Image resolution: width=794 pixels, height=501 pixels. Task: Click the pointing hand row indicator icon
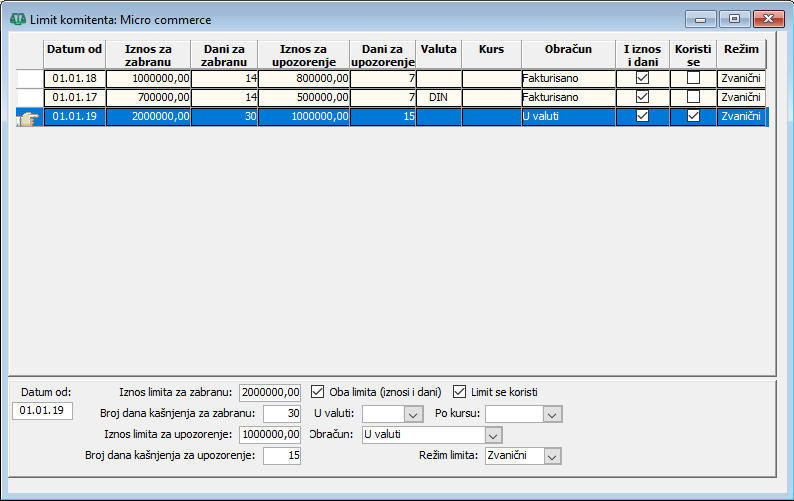[x=26, y=117]
